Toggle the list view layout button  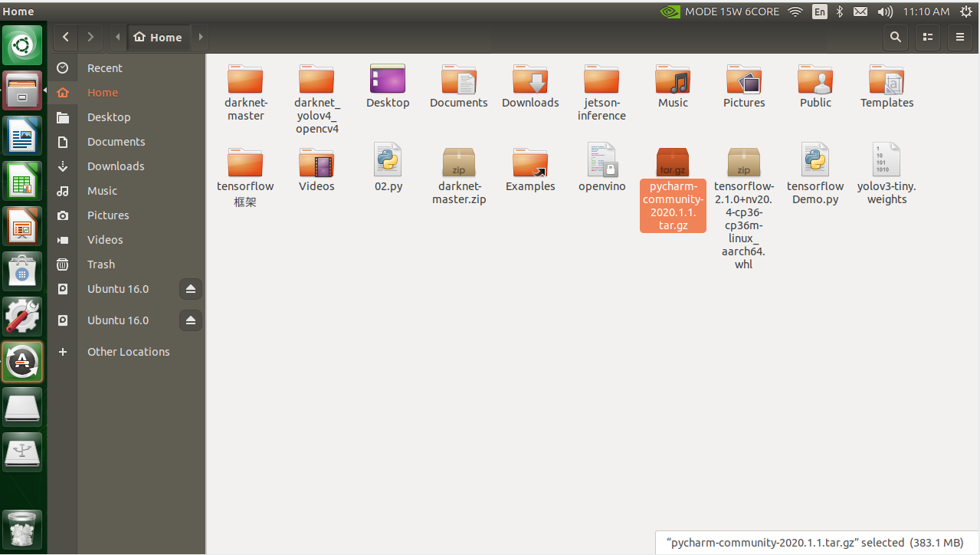(928, 36)
